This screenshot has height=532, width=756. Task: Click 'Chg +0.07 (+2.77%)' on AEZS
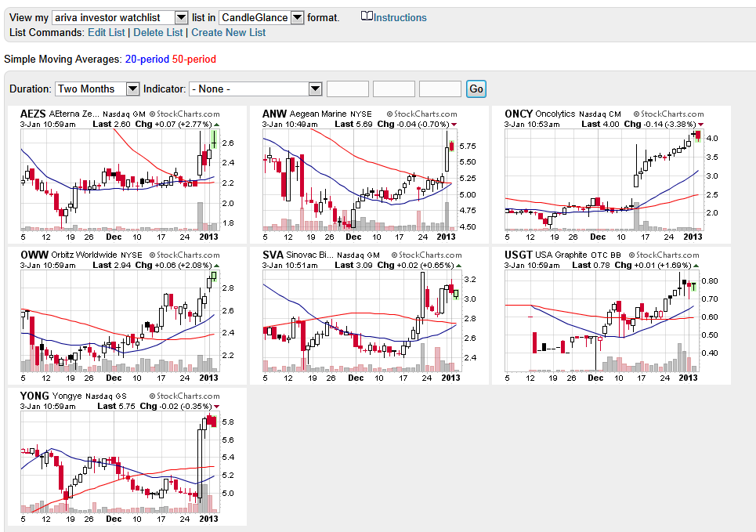tap(174, 124)
